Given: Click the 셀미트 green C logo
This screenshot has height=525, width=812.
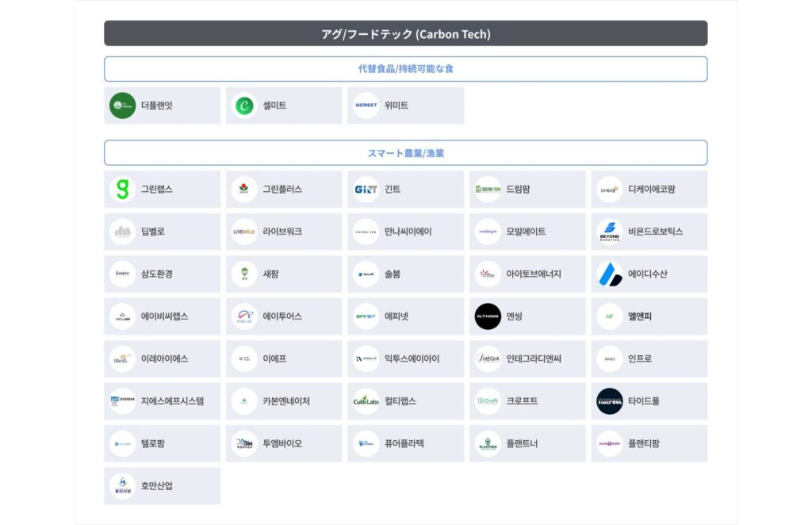Looking at the screenshot, I should point(244,105).
